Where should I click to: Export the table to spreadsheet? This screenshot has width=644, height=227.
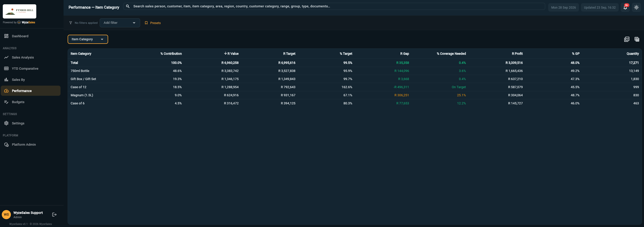point(637,39)
